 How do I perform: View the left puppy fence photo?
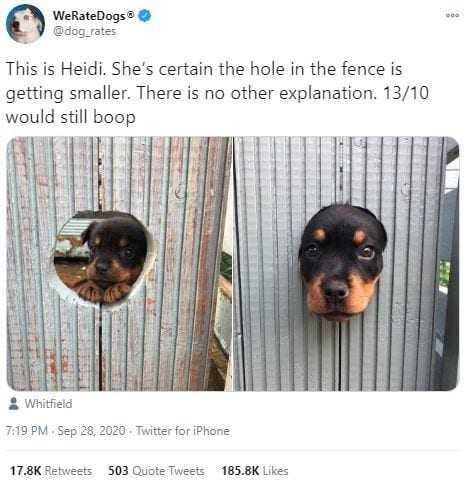[119, 264]
